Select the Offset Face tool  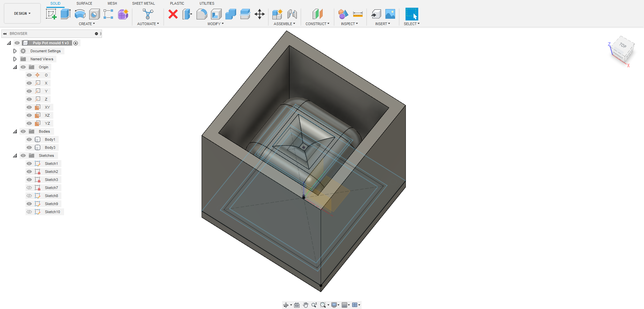coord(245,14)
